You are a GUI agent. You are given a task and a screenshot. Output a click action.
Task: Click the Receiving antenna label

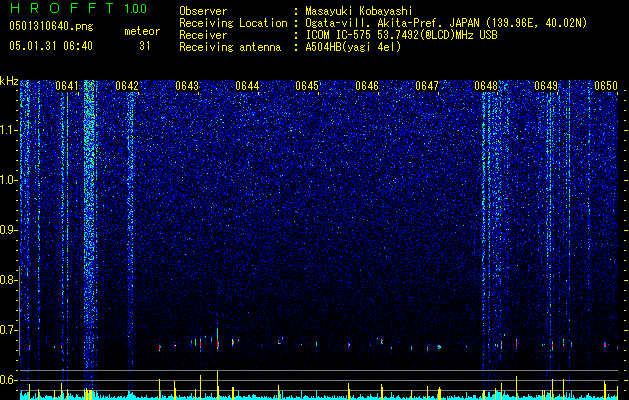click(230, 47)
